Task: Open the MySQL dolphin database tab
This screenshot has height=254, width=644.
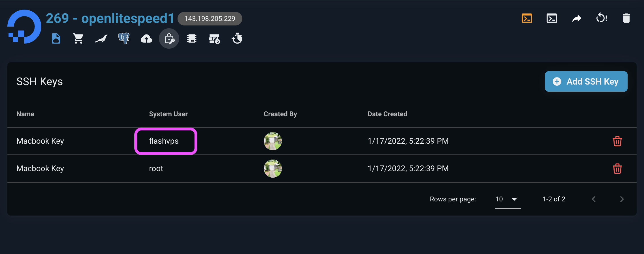Action: pos(101,39)
